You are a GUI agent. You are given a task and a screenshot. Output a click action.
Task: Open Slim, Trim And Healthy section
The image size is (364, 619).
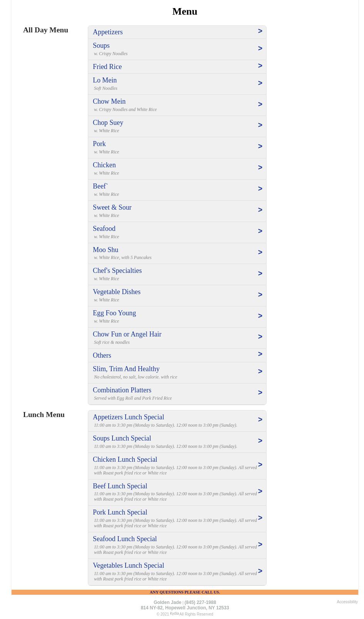click(x=126, y=369)
